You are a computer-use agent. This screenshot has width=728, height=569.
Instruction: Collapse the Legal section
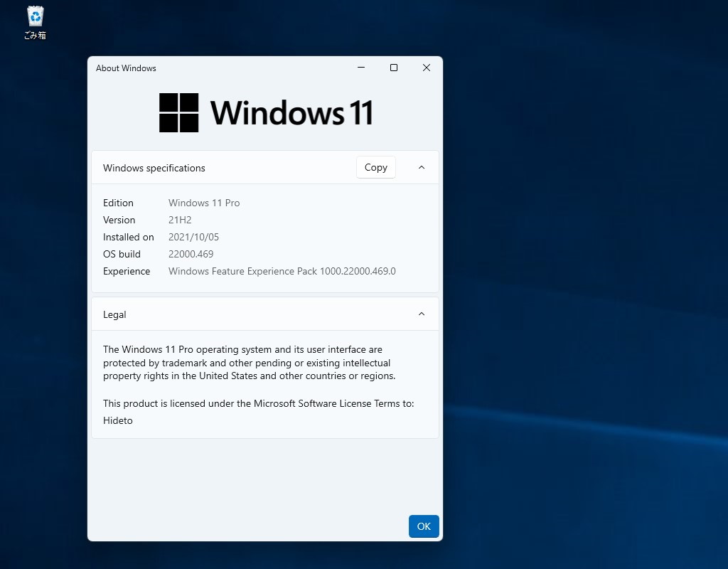pyautogui.click(x=421, y=314)
